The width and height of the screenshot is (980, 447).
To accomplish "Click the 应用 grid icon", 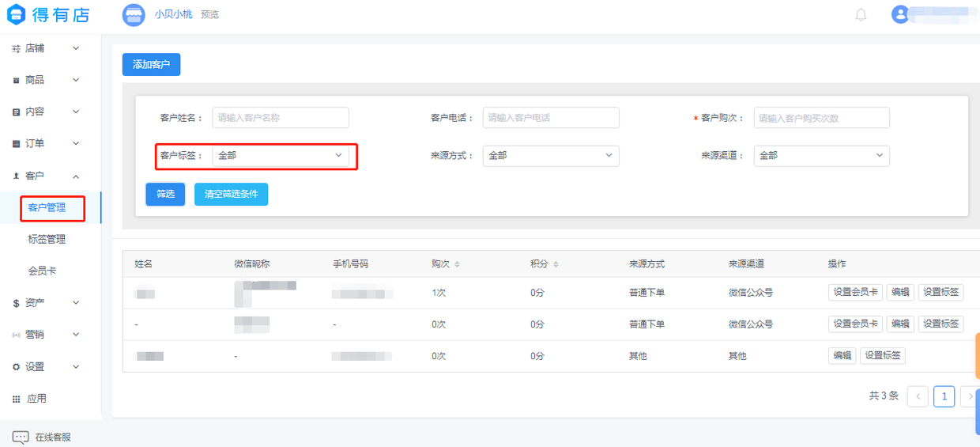I will pyautogui.click(x=16, y=399).
